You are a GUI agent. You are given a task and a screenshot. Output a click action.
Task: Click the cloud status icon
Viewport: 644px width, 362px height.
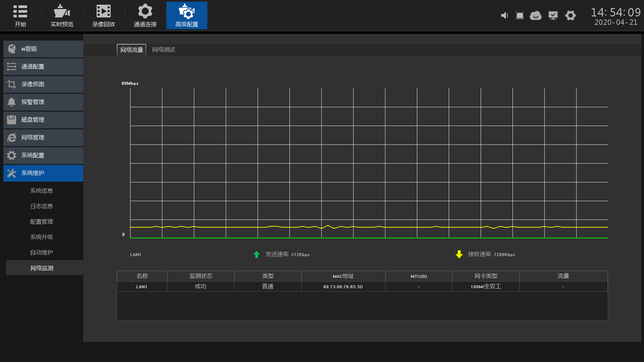pyautogui.click(x=536, y=15)
